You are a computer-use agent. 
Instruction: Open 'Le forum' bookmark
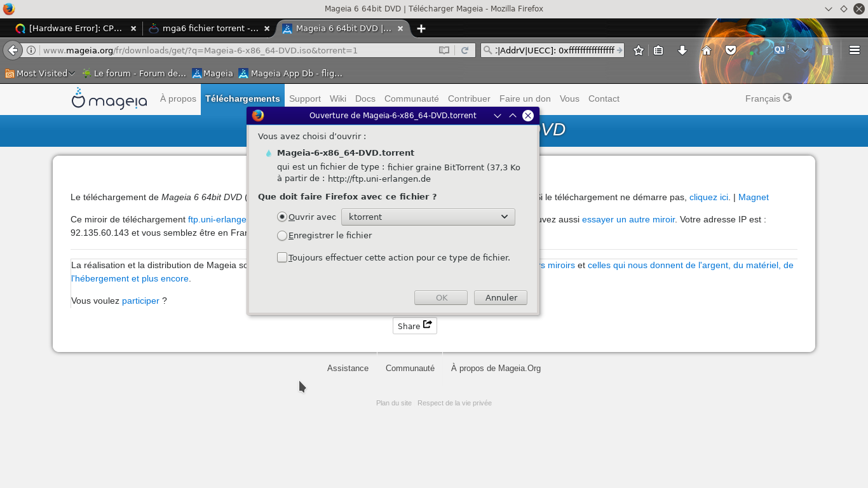coord(133,73)
